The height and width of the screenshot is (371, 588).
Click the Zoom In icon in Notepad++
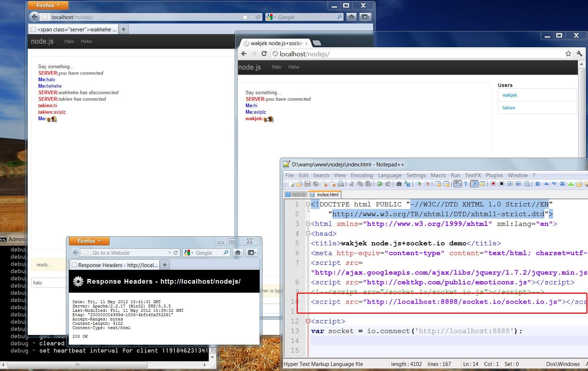(418, 184)
